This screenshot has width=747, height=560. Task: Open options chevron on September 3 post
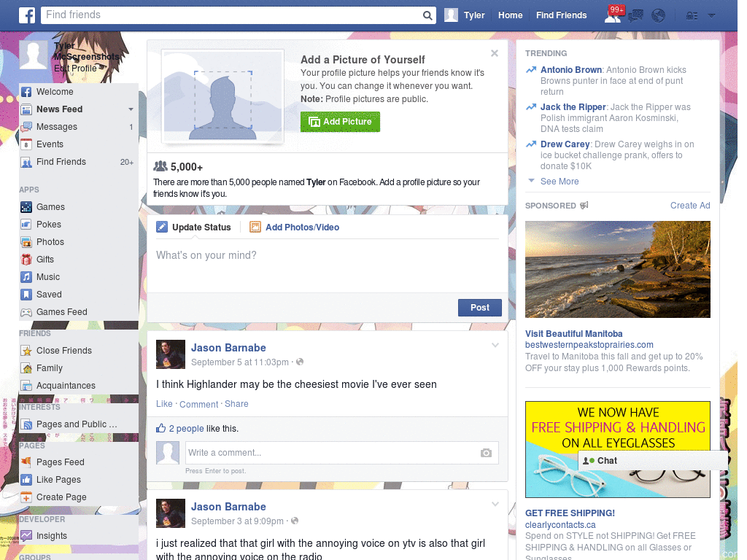coord(495,504)
